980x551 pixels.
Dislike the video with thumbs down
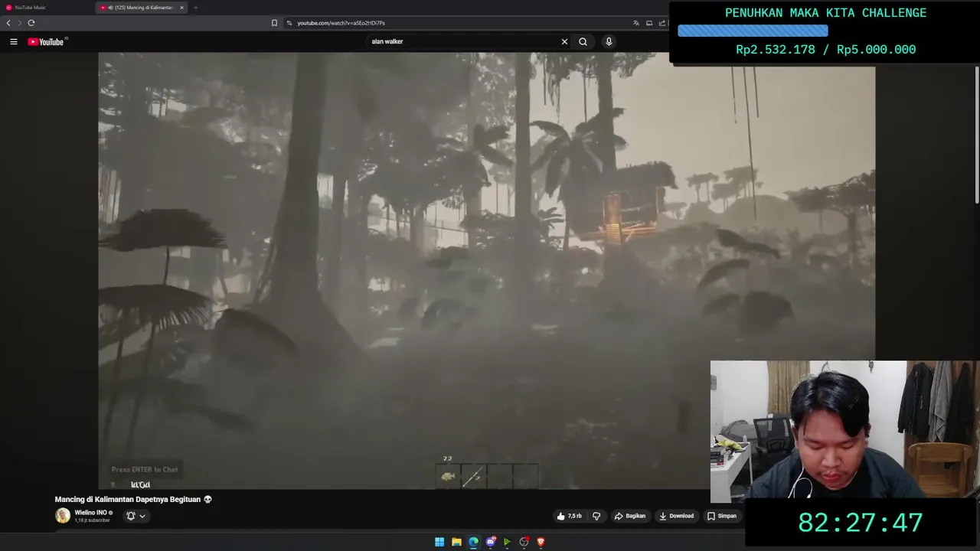tap(596, 516)
